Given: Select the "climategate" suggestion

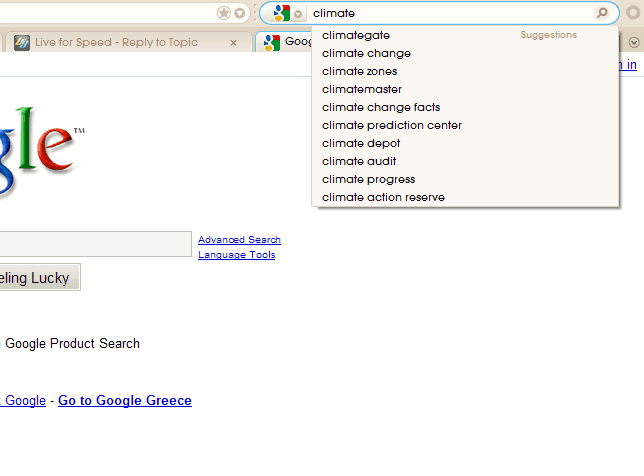Looking at the screenshot, I should pos(465,35).
